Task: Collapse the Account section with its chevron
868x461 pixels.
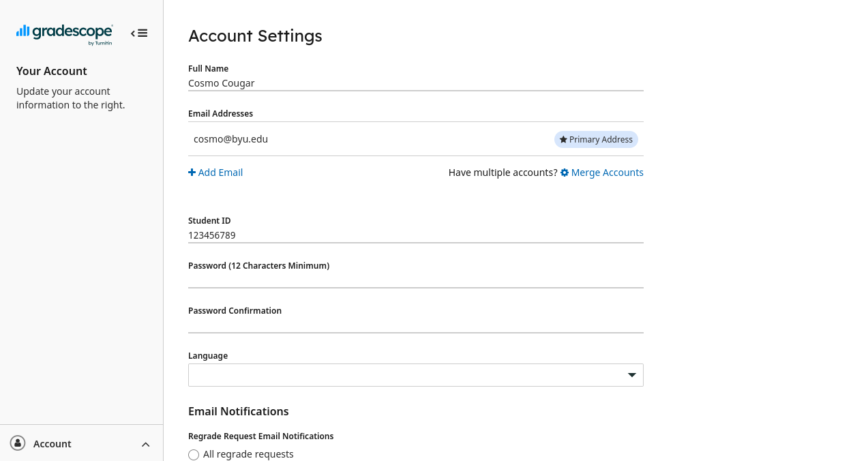Action: tap(145, 444)
